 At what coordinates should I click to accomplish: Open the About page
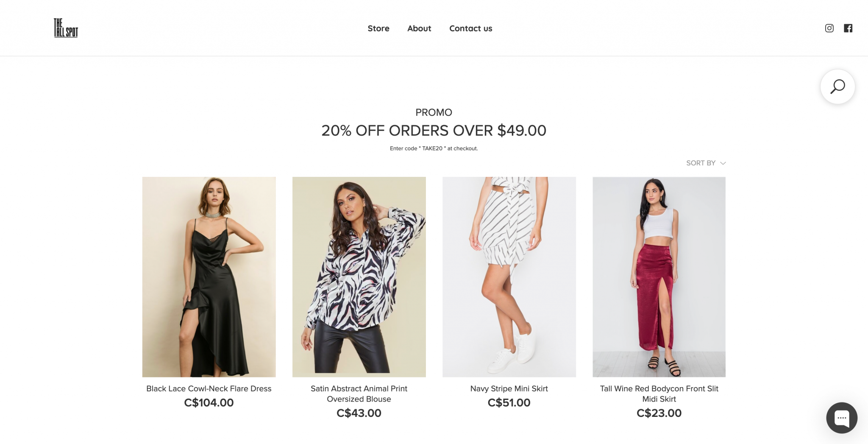pos(419,28)
